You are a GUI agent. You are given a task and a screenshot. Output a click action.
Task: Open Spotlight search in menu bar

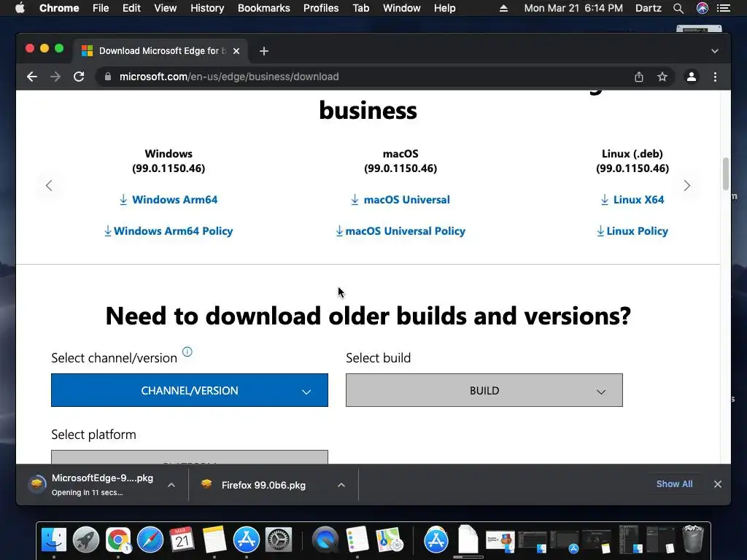[x=678, y=8]
